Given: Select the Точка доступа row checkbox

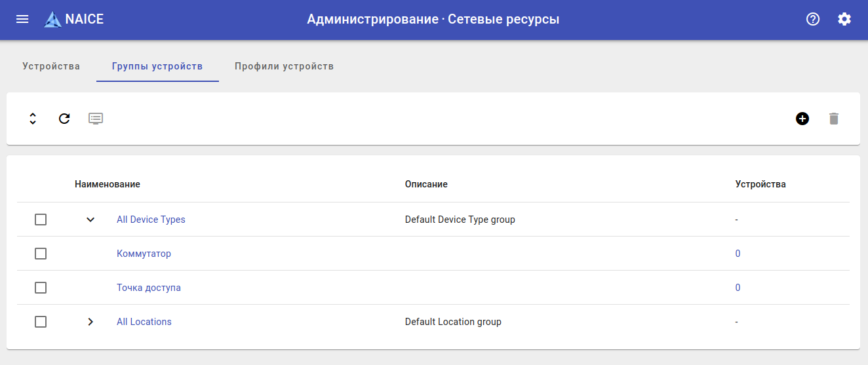Looking at the screenshot, I should click(41, 288).
